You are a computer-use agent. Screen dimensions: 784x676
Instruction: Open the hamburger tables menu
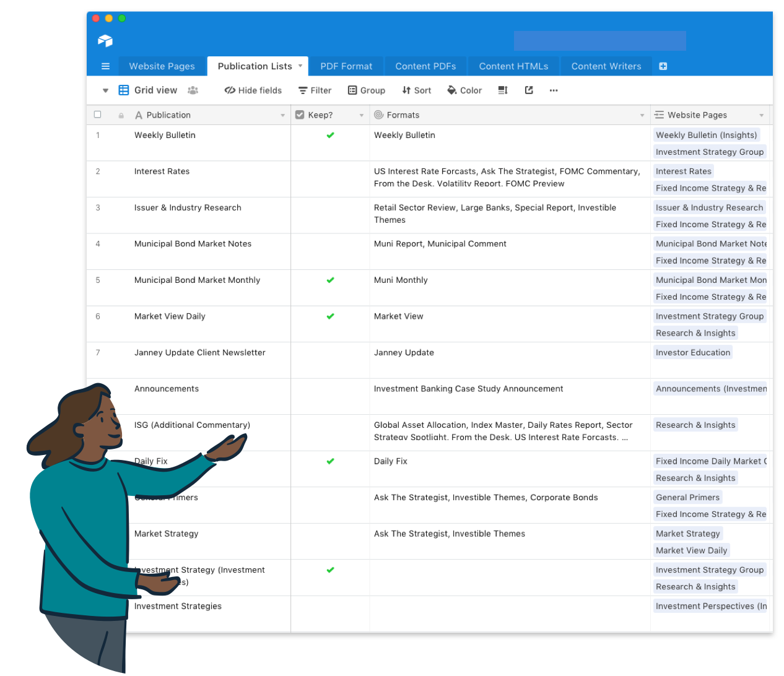coord(105,66)
